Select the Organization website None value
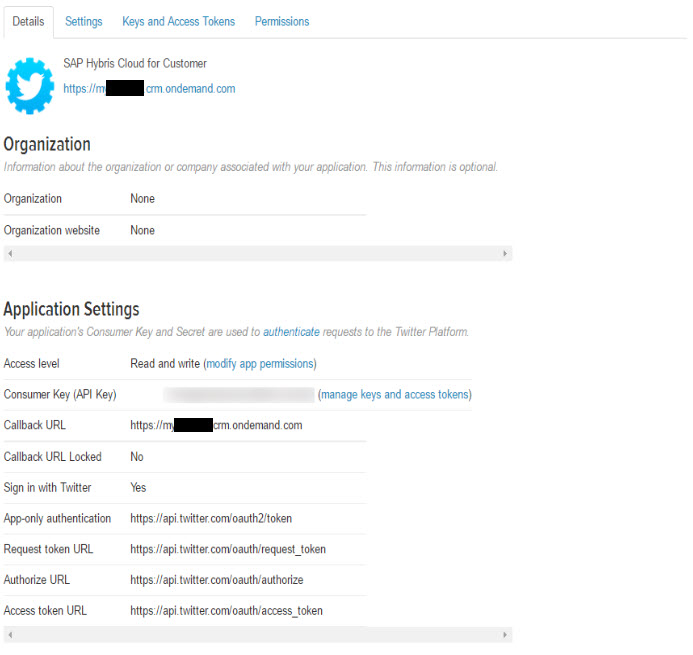 coord(142,230)
